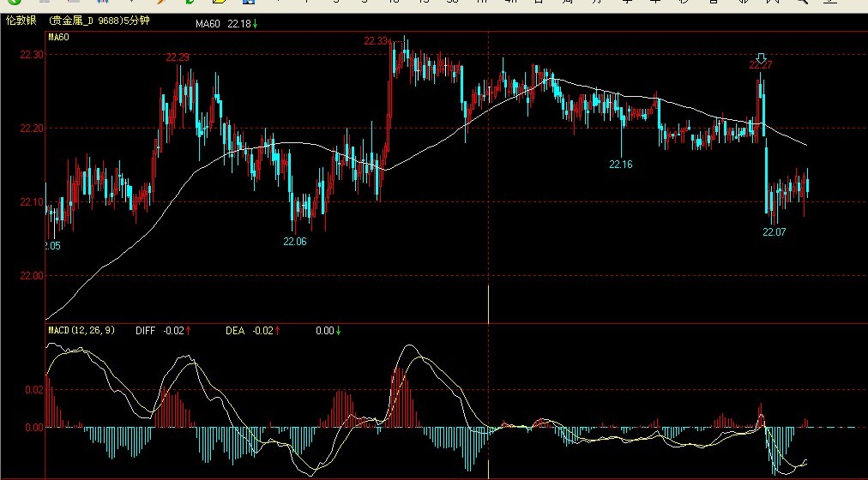Viewport: 868px width, 480px height.
Task: Click the 22.20 price axis label
Action: pos(30,129)
